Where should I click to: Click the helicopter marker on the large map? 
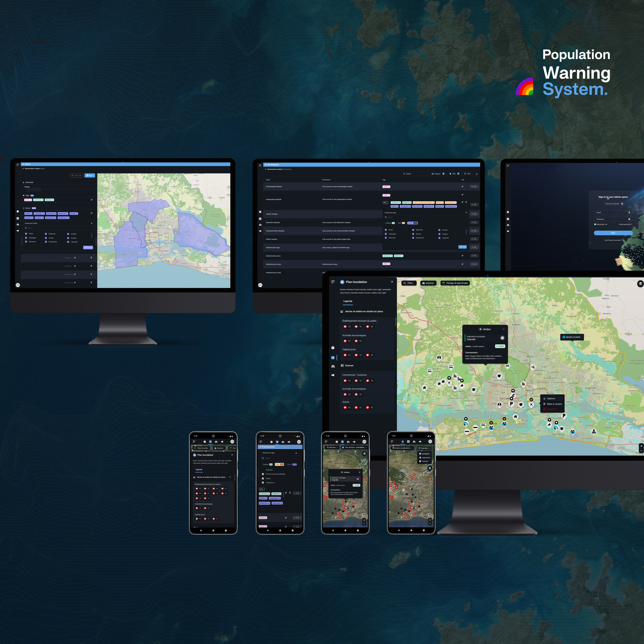[533, 367]
